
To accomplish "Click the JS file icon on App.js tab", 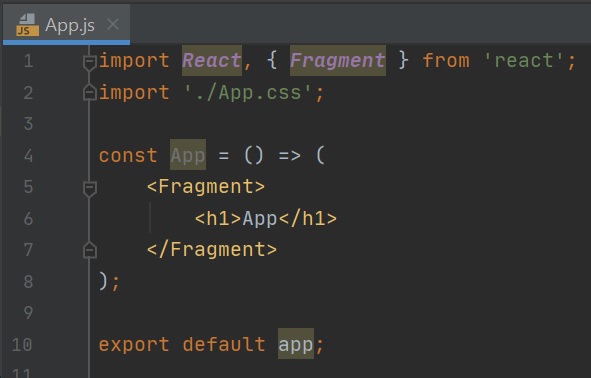I will 28,24.
